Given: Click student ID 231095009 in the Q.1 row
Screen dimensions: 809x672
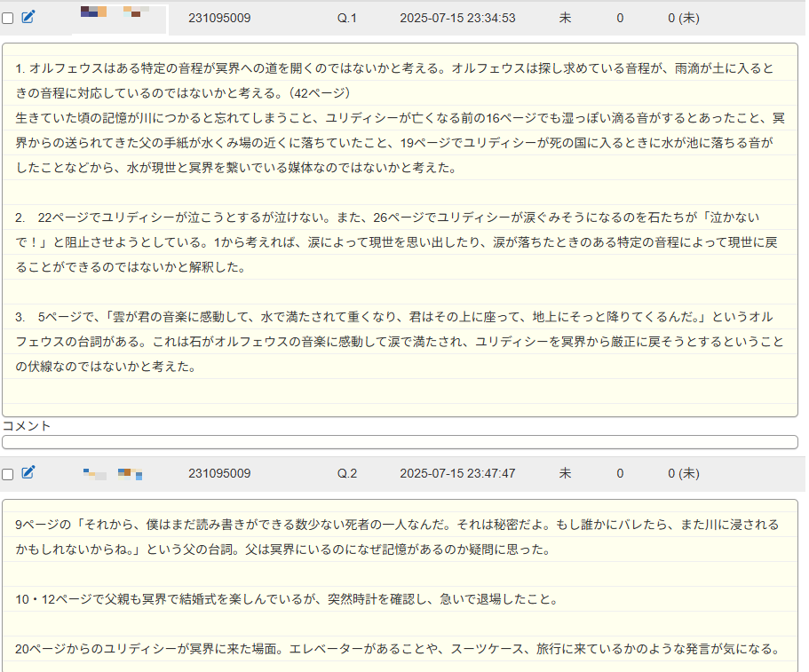Looking at the screenshot, I should [219, 18].
